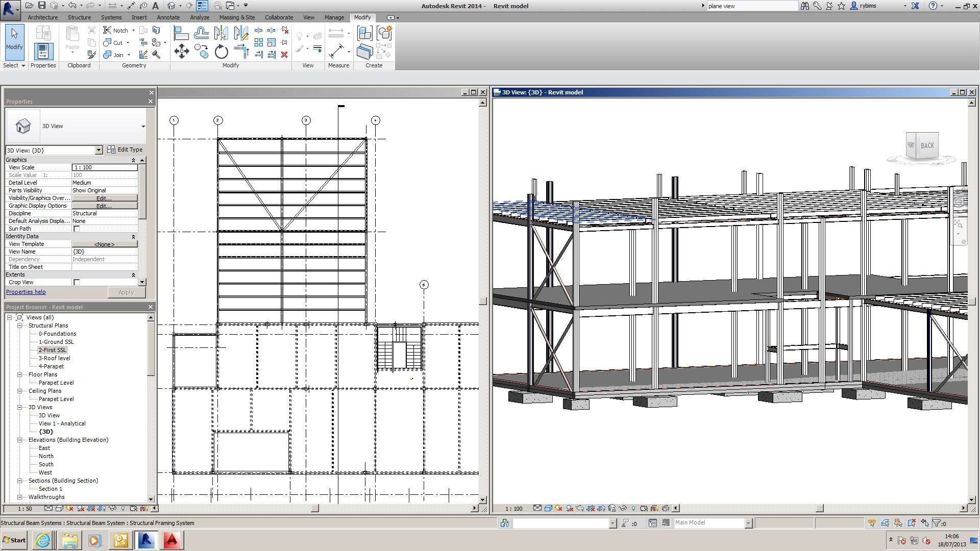The height and width of the screenshot is (551, 980).
Task: Enable the Sun Path checkbox
Action: tap(77, 229)
